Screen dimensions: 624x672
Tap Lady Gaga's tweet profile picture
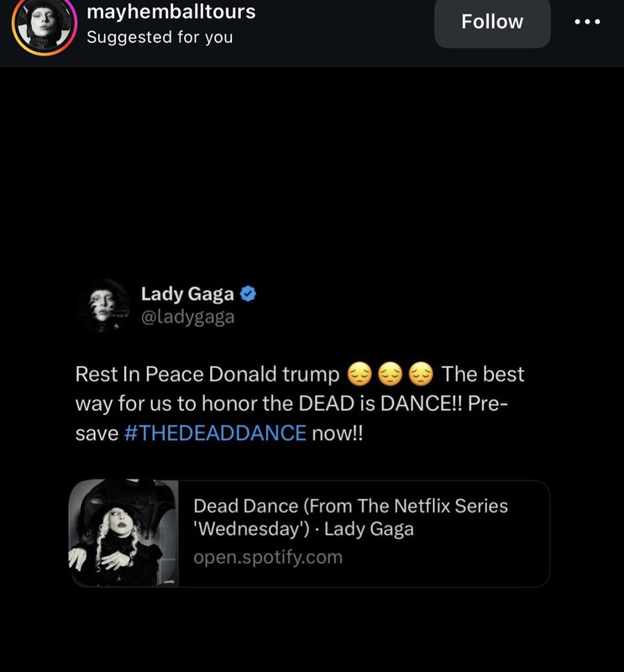tap(104, 305)
